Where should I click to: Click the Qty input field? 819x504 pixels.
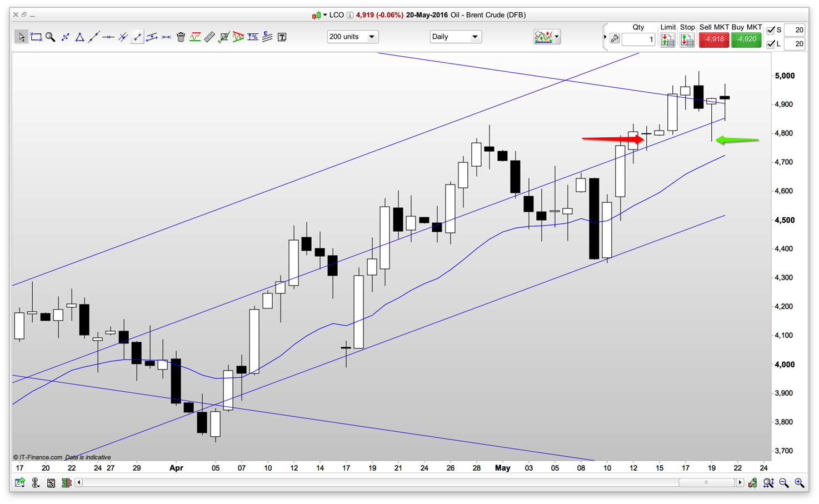638,39
